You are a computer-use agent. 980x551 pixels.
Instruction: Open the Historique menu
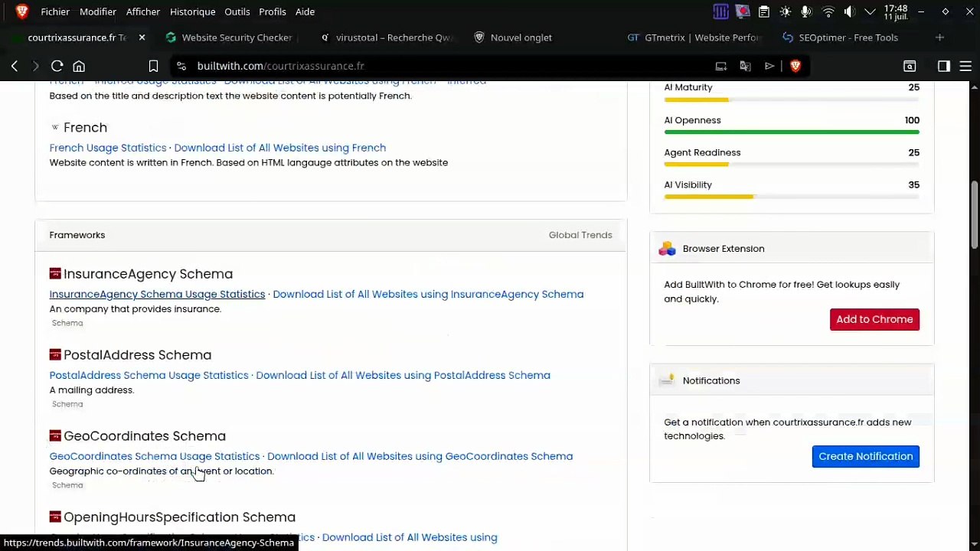pyautogui.click(x=192, y=11)
